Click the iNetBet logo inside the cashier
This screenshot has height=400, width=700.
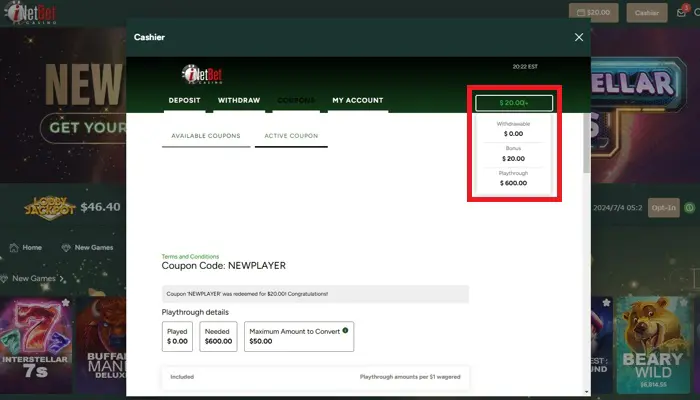click(x=202, y=75)
